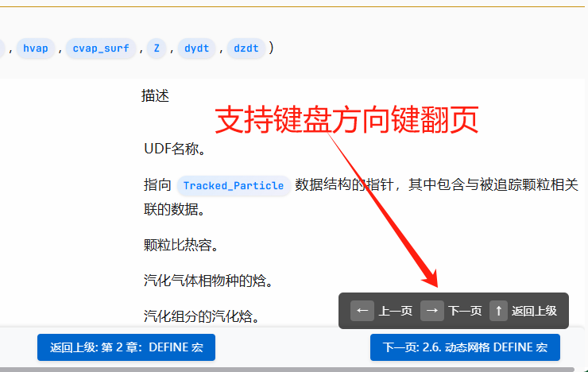Click the dzdt parameter tag
This screenshot has height=372, width=588.
246,48
